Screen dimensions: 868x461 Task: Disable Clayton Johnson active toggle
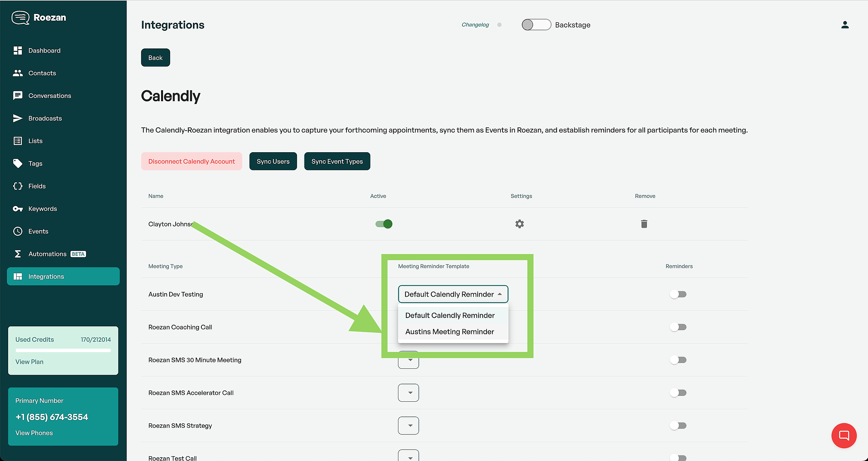tap(384, 224)
